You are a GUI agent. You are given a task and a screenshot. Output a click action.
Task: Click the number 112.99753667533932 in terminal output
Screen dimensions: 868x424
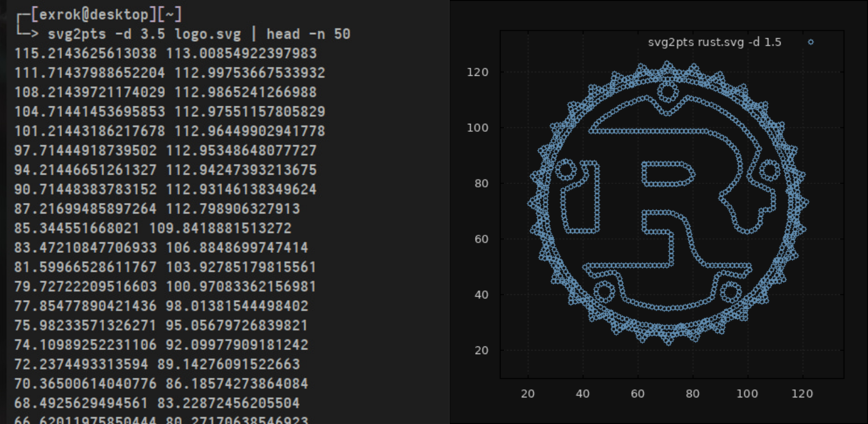[250, 73]
